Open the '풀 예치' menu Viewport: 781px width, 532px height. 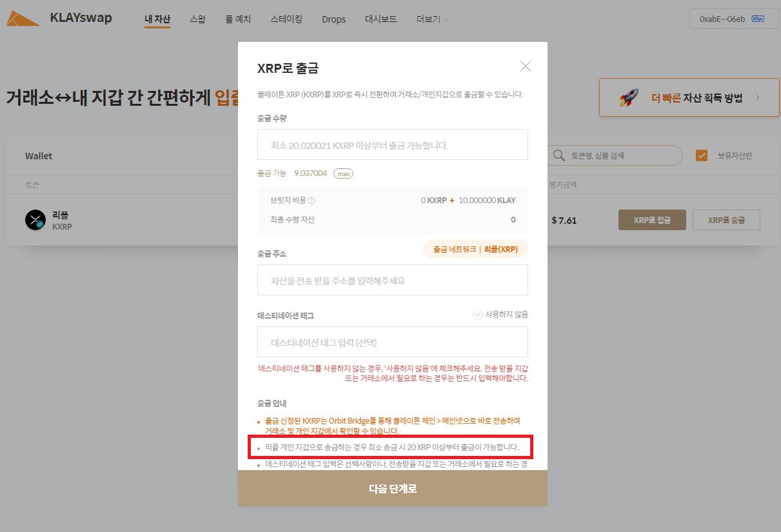238,19
